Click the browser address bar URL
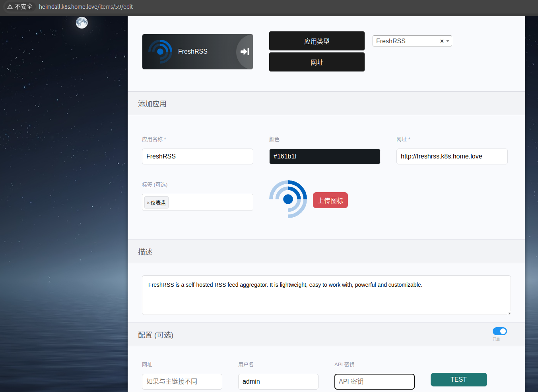 [86, 7]
